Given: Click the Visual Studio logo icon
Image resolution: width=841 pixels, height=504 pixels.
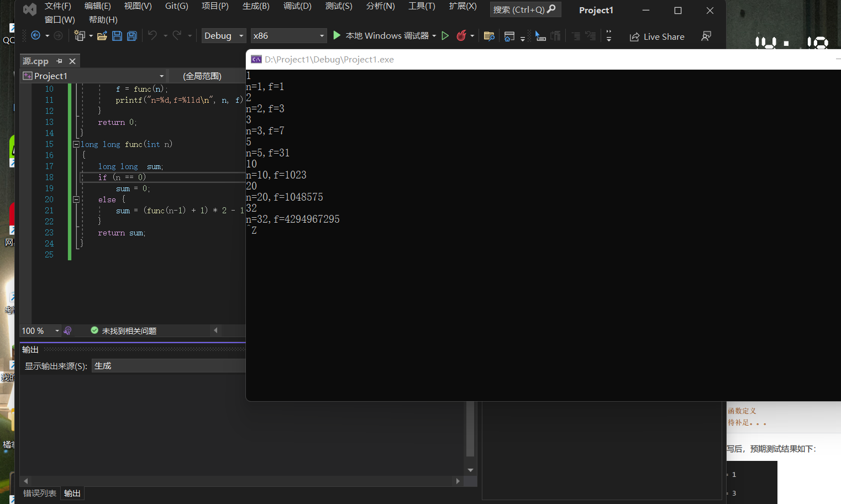Looking at the screenshot, I should 30,9.
